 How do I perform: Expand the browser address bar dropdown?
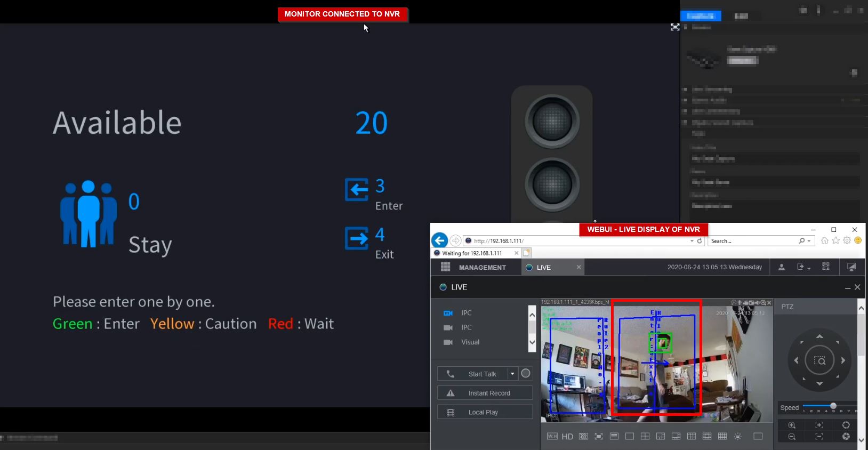click(692, 241)
